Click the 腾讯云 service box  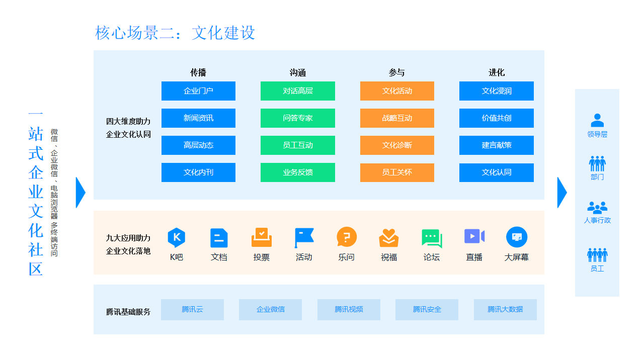[192, 310]
